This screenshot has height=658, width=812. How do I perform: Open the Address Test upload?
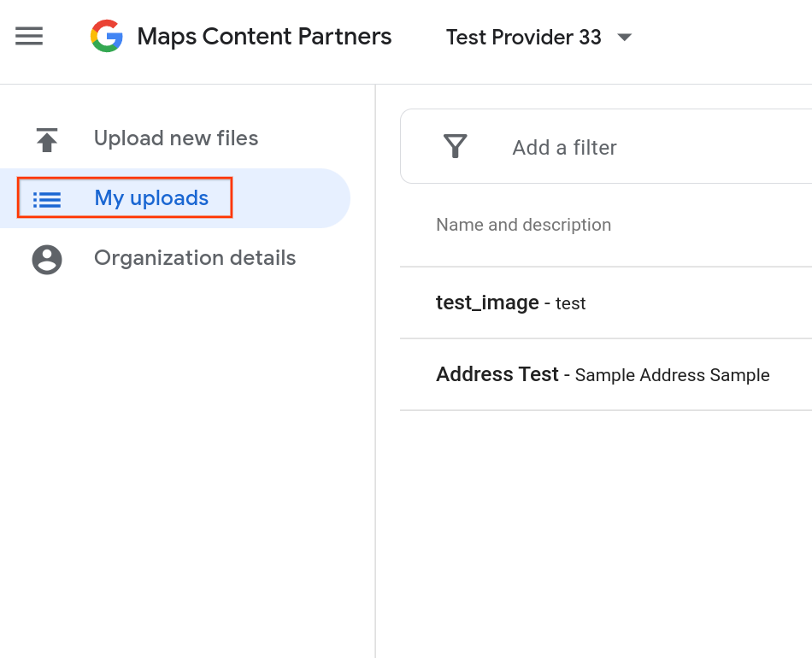497,374
